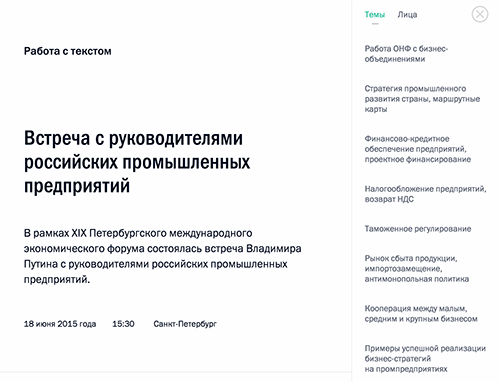Close the side panel with the X icon
Screen dimensions: 500x382
[x=480, y=14]
